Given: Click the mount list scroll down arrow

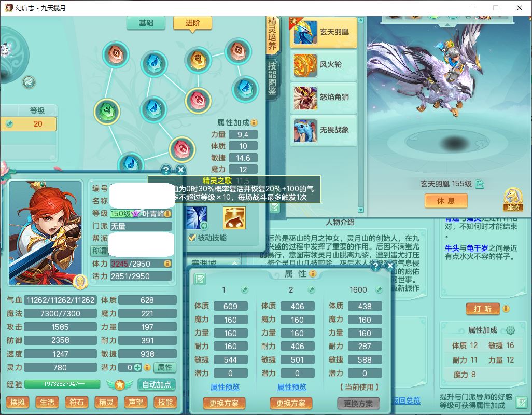Looking at the screenshot, I should pos(361,210).
